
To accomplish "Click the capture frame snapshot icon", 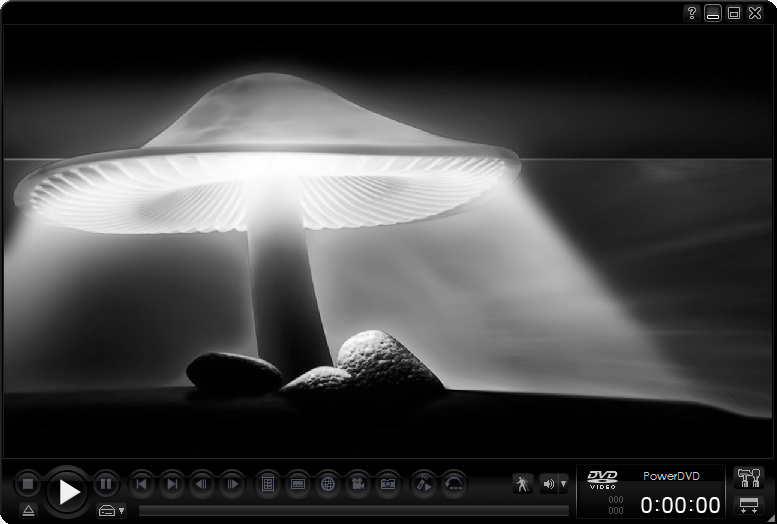I will point(388,484).
